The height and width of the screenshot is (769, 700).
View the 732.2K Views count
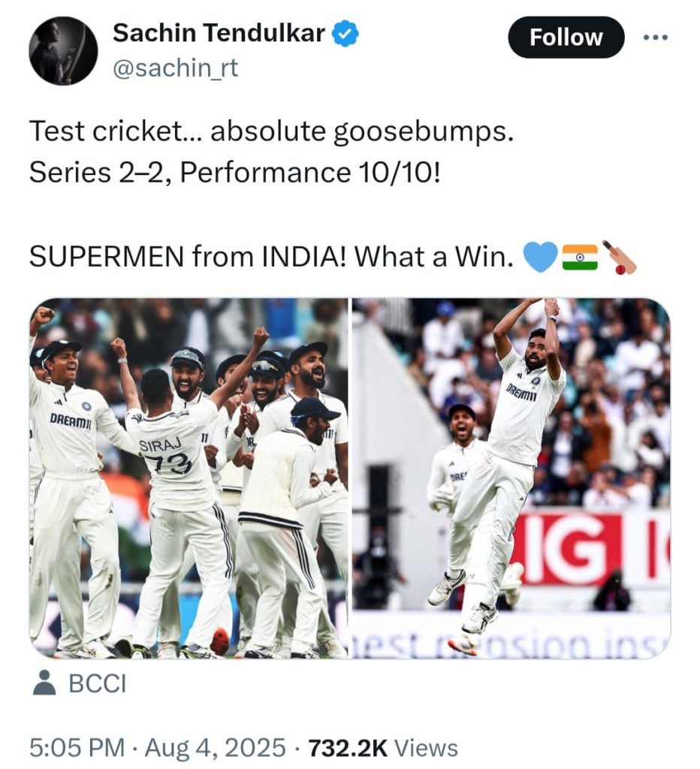pyautogui.click(x=382, y=747)
